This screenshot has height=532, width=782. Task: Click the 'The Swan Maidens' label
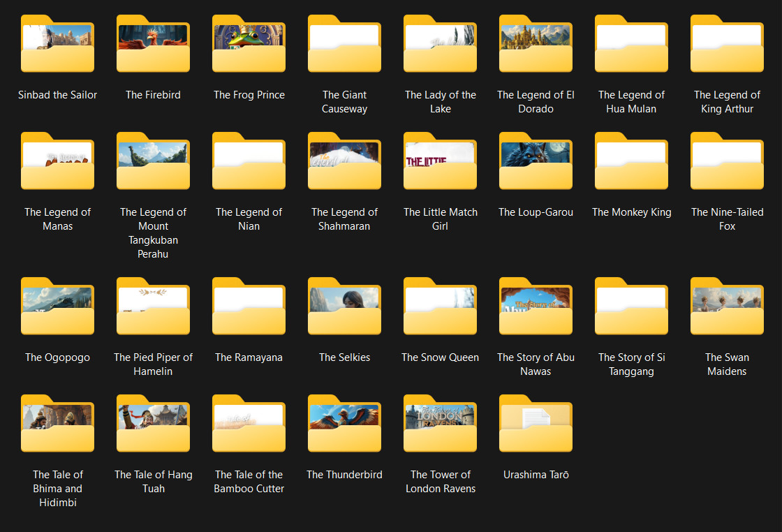pos(727,364)
